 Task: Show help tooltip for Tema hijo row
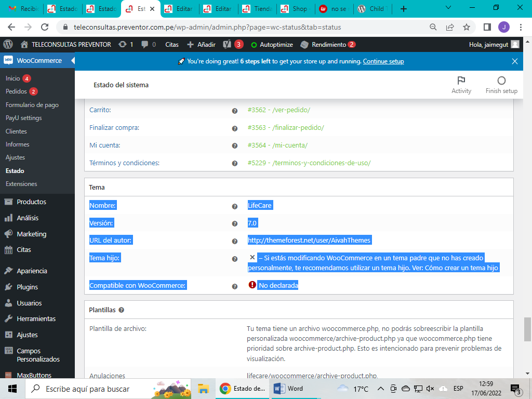[x=234, y=259]
